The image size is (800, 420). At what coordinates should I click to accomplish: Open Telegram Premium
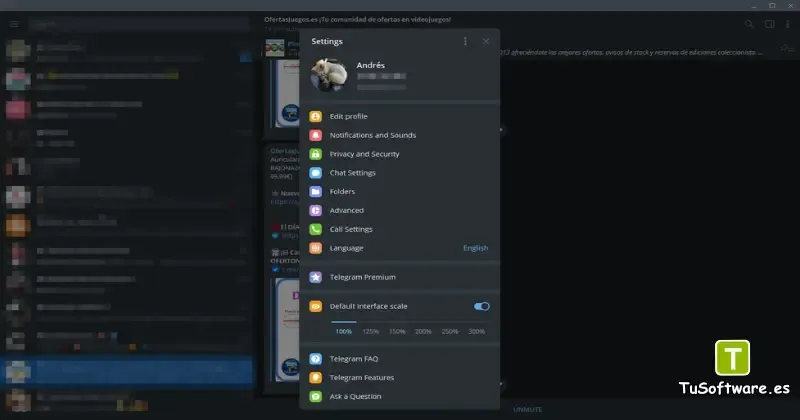[399, 277]
